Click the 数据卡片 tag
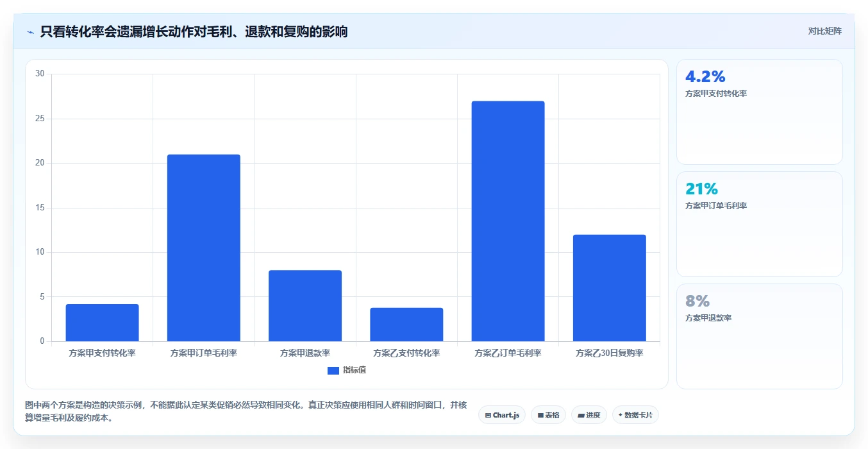Viewport: 868px width, 449px height. point(635,415)
